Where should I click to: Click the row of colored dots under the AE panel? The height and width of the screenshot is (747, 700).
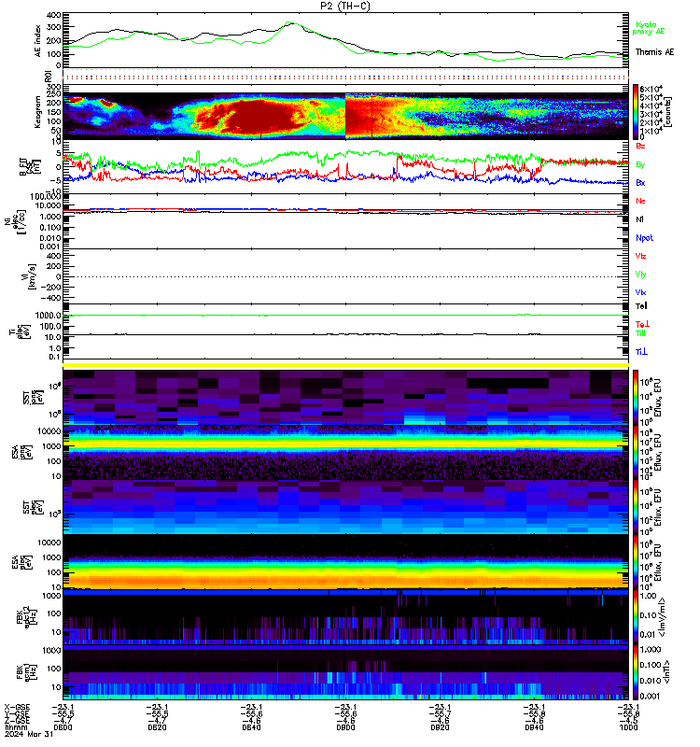[x=345, y=77]
